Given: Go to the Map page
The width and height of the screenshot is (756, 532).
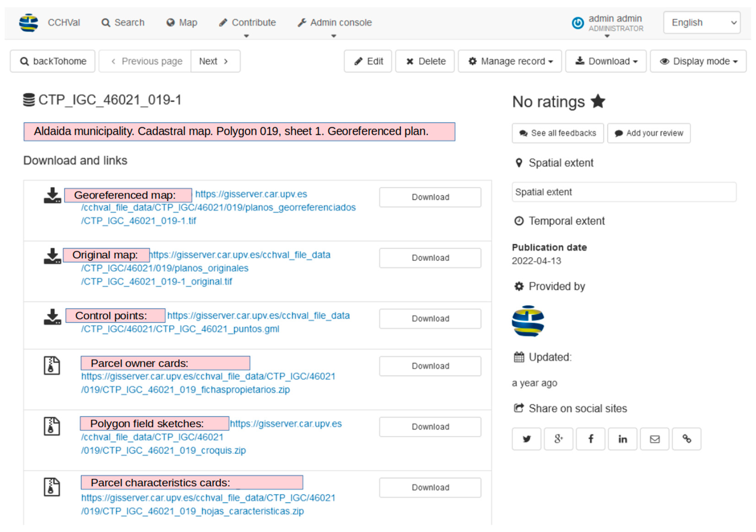Looking at the screenshot, I should (x=182, y=23).
